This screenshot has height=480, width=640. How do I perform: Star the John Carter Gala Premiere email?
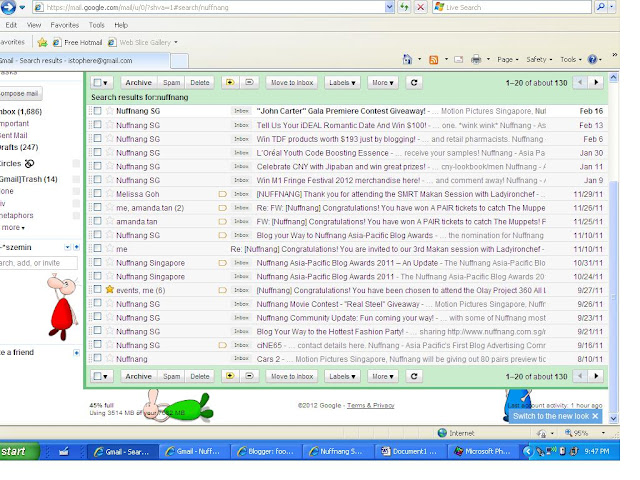click(x=109, y=111)
